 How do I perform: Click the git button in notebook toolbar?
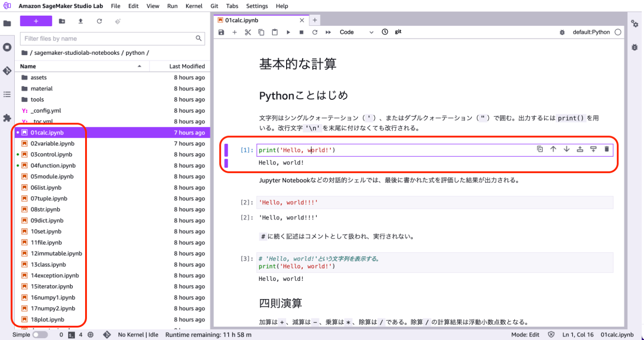pos(398,32)
